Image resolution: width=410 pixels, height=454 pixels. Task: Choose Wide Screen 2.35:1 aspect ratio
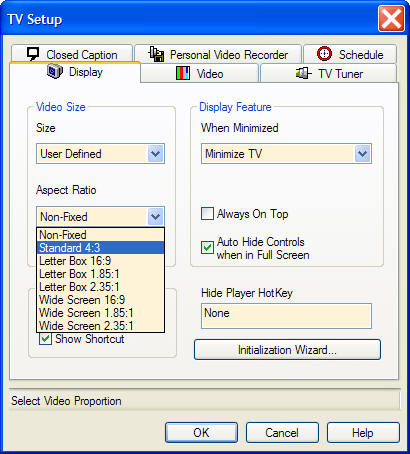coord(100,325)
